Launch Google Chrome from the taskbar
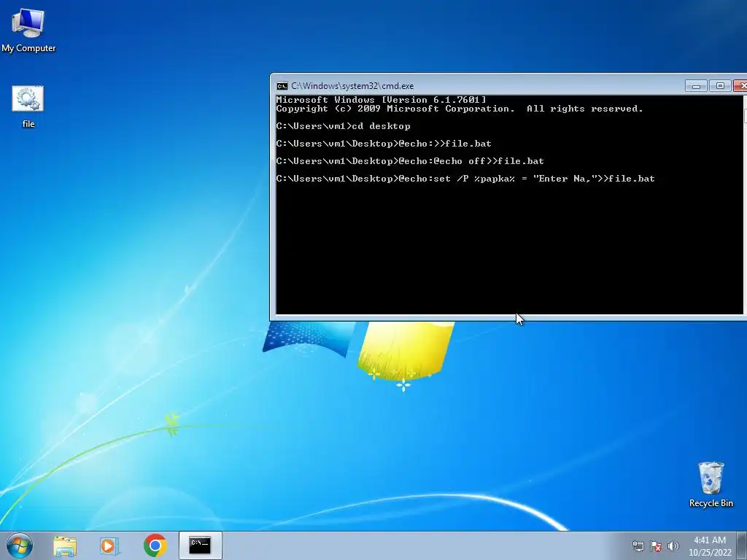 (155, 545)
